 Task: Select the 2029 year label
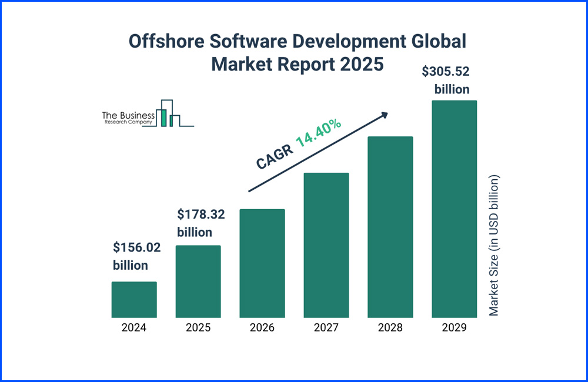click(x=453, y=327)
